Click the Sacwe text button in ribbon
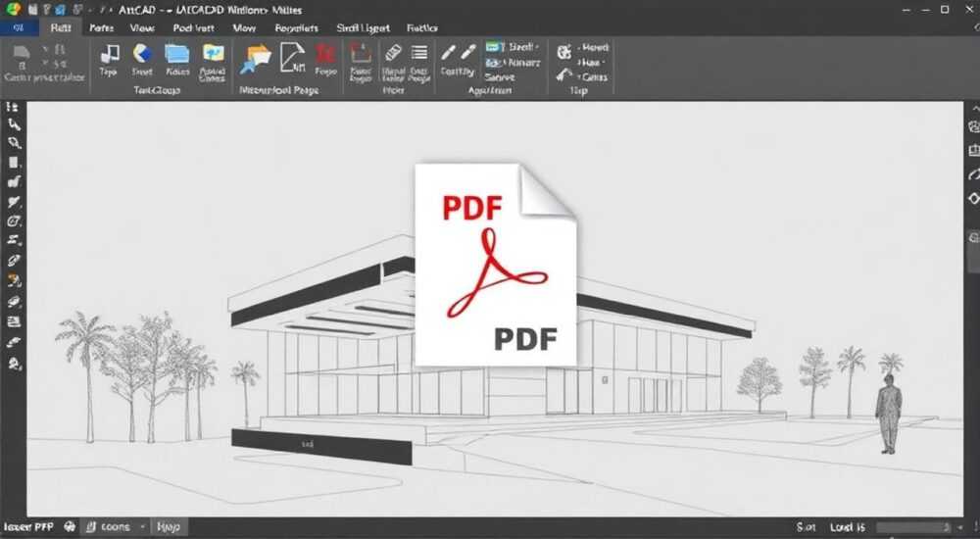Screen dimensions: 980x539 [500, 77]
